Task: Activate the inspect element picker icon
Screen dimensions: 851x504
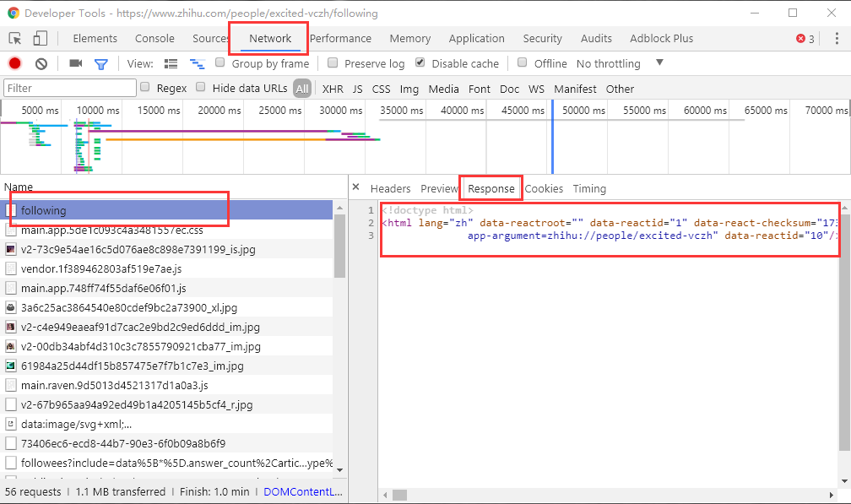Action: 15,39
